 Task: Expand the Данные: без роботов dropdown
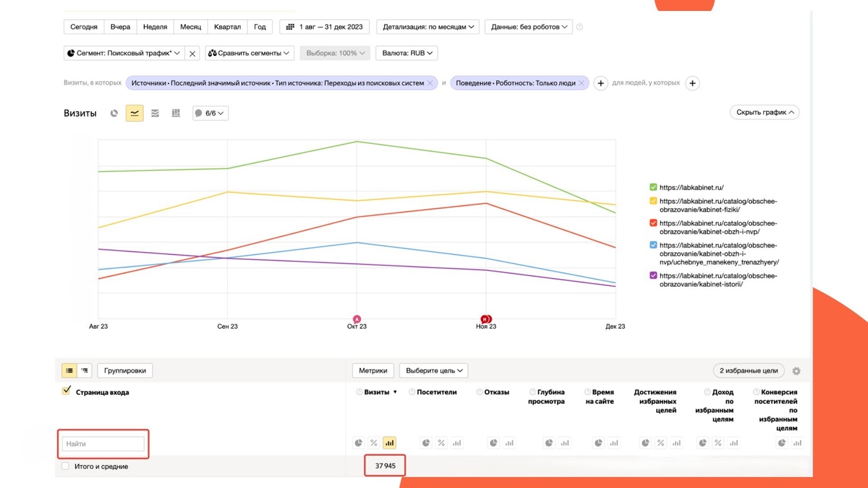pyautogui.click(x=528, y=27)
